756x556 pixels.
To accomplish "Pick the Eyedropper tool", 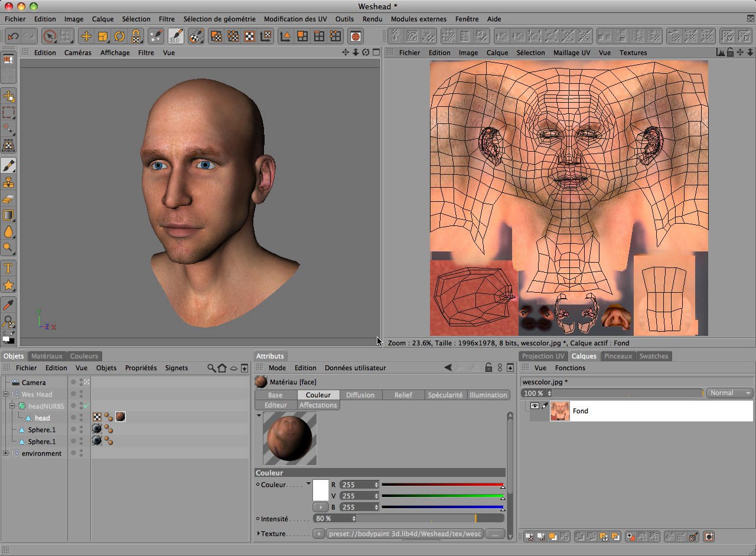I will (8, 304).
